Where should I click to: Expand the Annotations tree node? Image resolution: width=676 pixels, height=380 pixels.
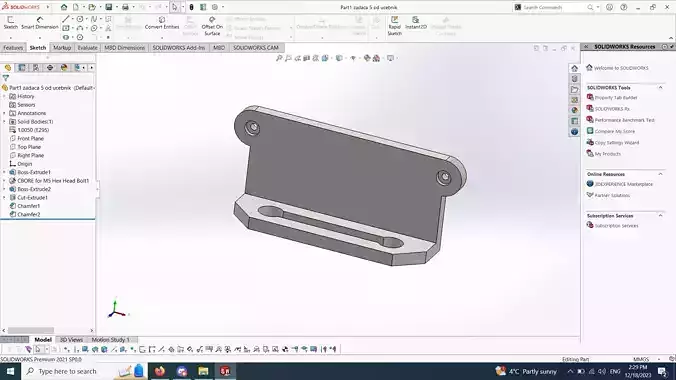point(4,113)
